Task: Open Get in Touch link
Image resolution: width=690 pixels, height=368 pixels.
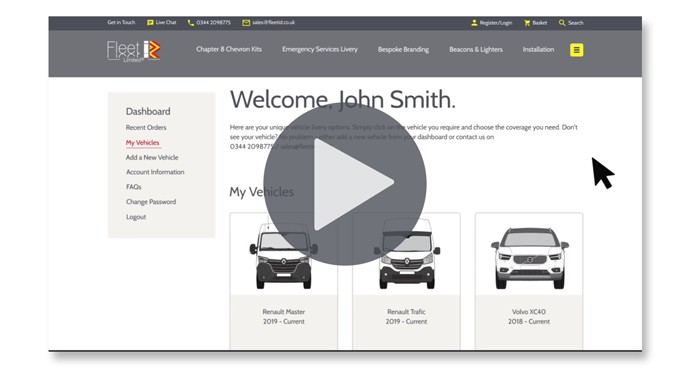Action: [x=121, y=22]
